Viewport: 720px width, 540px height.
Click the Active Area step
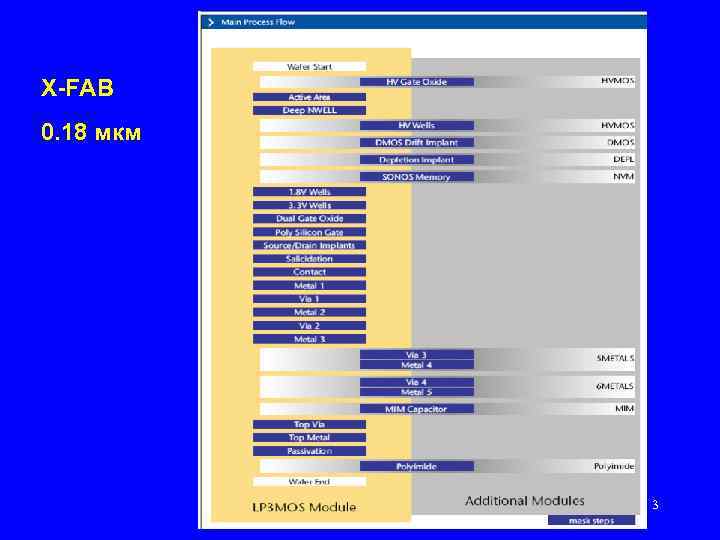click(x=309, y=97)
